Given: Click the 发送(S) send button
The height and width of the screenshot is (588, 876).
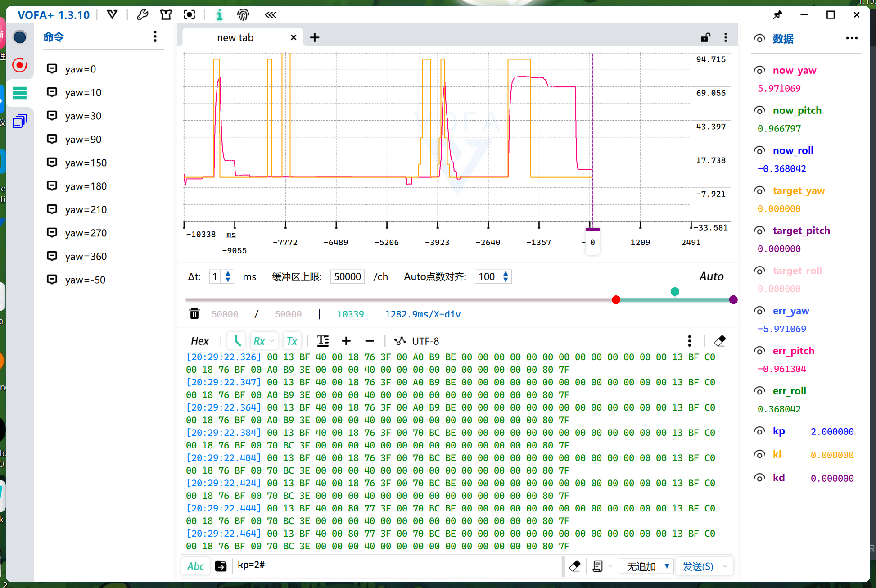Looking at the screenshot, I should pyautogui.click(x=698, y=566).
